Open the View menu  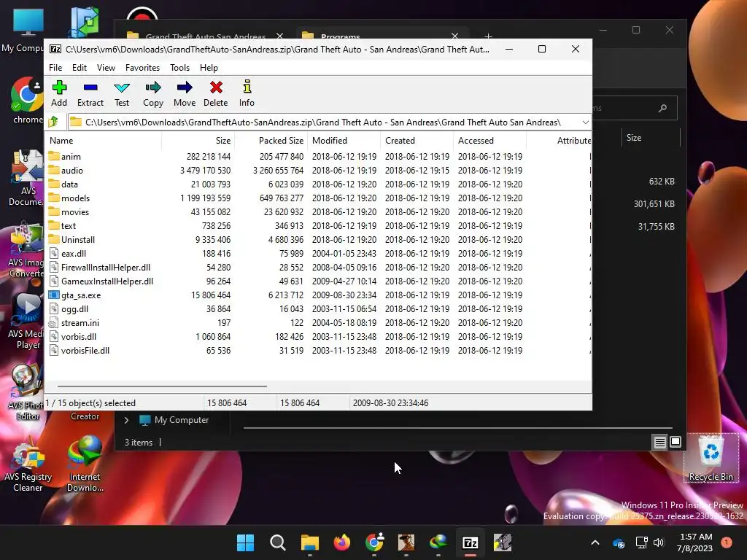pos(106,68)
